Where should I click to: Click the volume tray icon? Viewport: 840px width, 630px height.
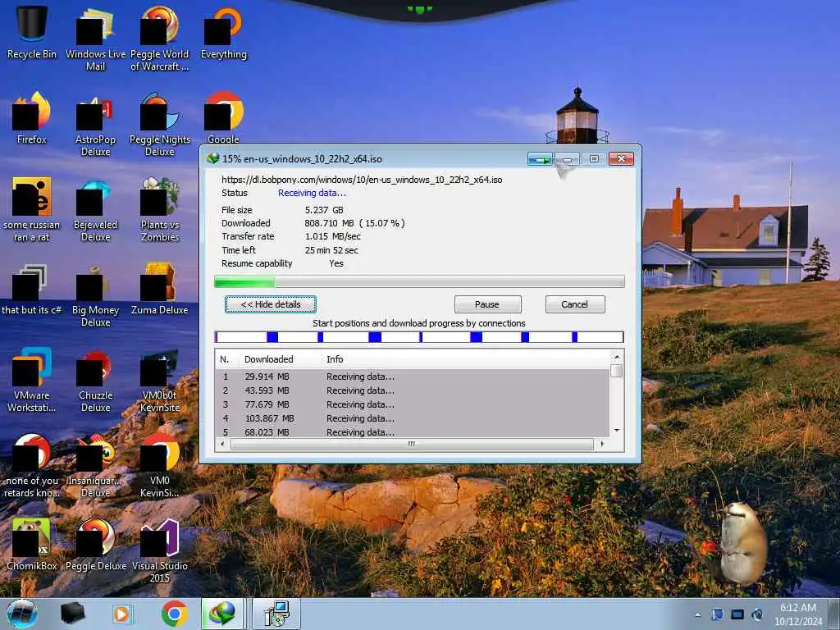tap(757, 614)
